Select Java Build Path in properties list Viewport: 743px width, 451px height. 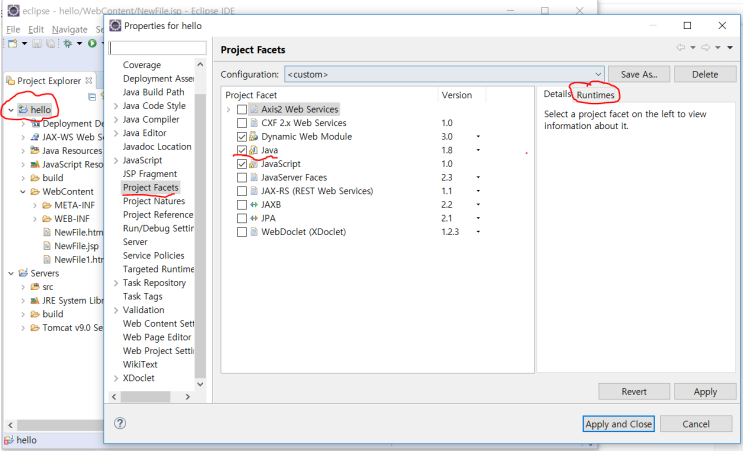[x=154, y=92]
